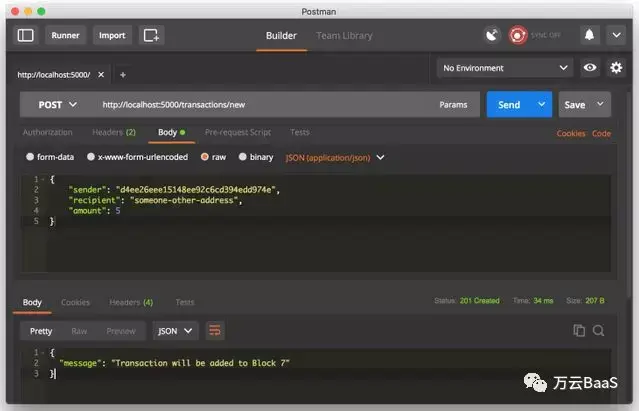This screenshot has width=639, height=411.
Task: Click the response size 207 B
Action: [x=595, y=301]
